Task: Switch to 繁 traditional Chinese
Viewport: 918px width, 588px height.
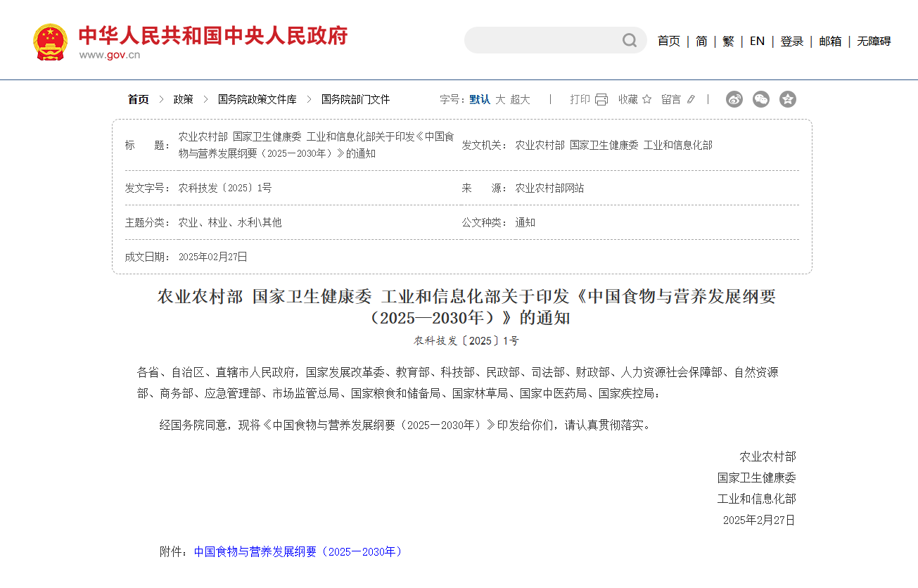Action: pyautogui.click(x=728, y=41)
